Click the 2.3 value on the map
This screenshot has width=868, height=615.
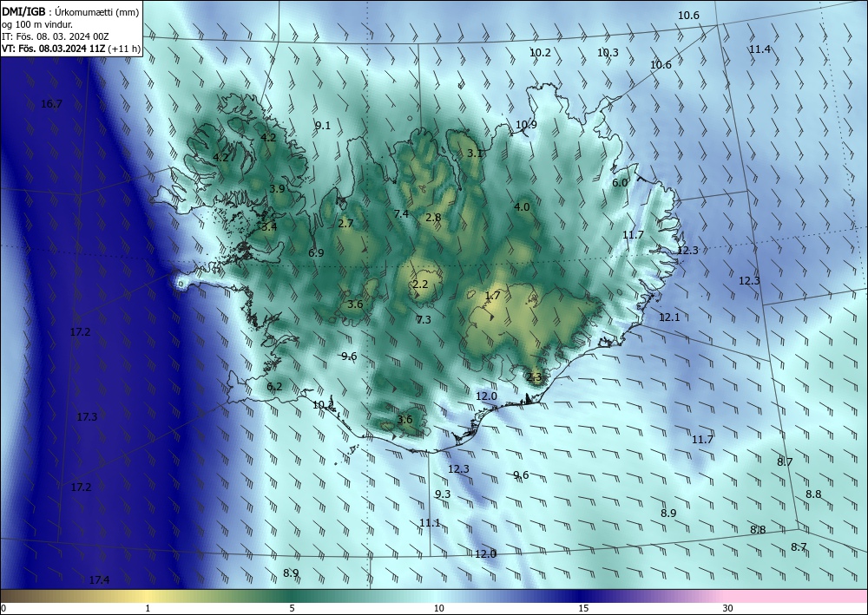tap(534, 377)
